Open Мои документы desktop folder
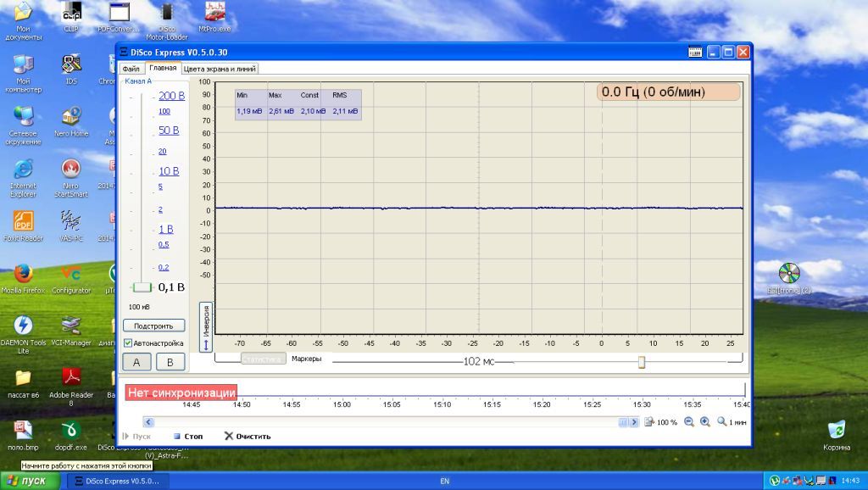This screenshot has width=868, height=490. [x=23, y=20]
